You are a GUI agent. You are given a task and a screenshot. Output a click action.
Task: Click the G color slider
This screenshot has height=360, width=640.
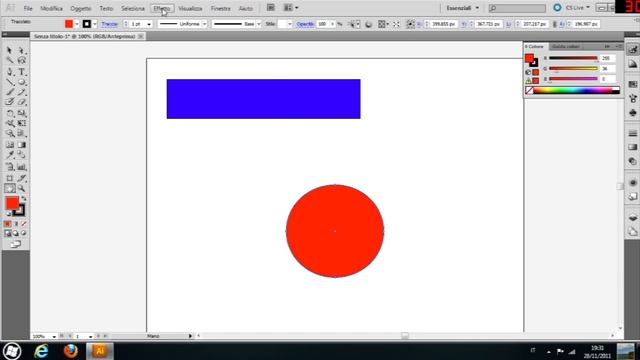click(x=573, y=69)
